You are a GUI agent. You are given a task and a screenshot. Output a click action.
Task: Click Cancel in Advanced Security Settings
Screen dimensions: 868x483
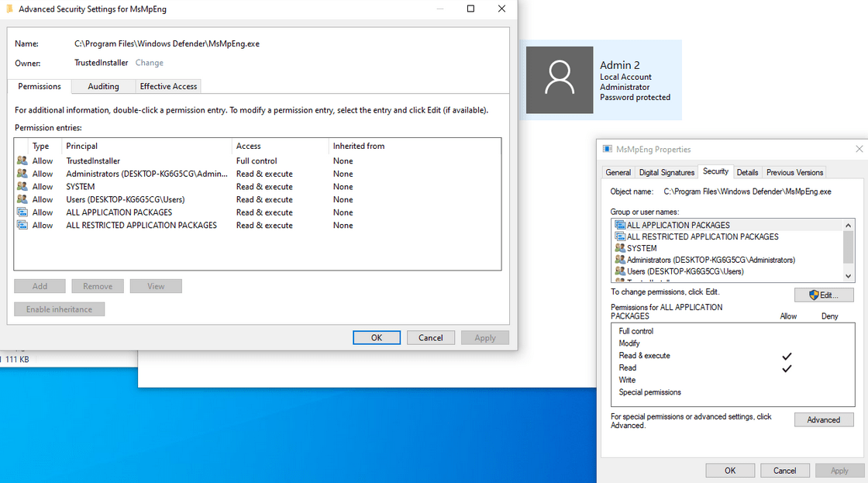pyautogui.click(x=431, y=338)
